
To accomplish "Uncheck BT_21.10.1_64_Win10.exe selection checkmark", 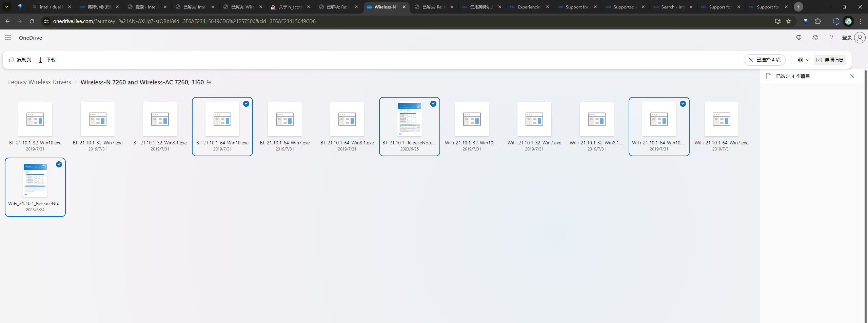I will [246, 104].
